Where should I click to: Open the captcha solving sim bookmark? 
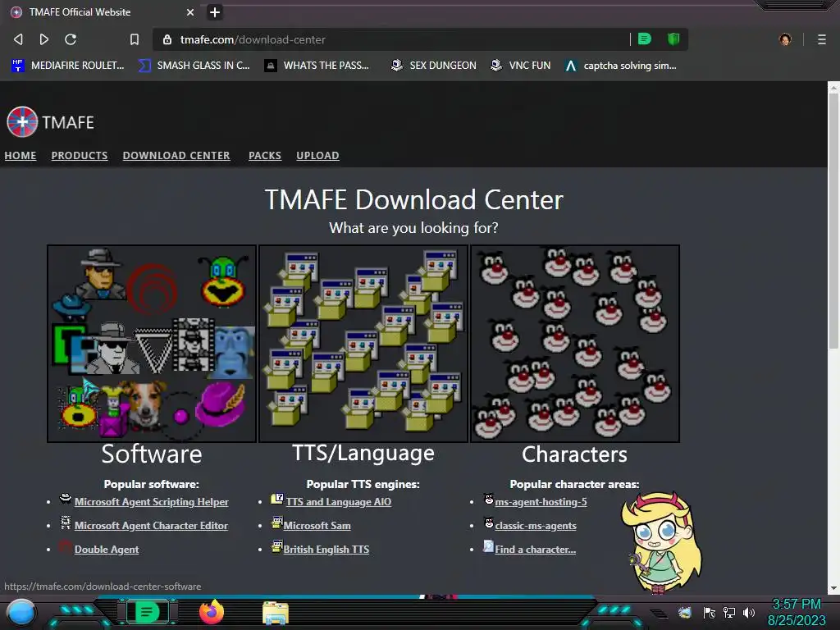[621, 66]
